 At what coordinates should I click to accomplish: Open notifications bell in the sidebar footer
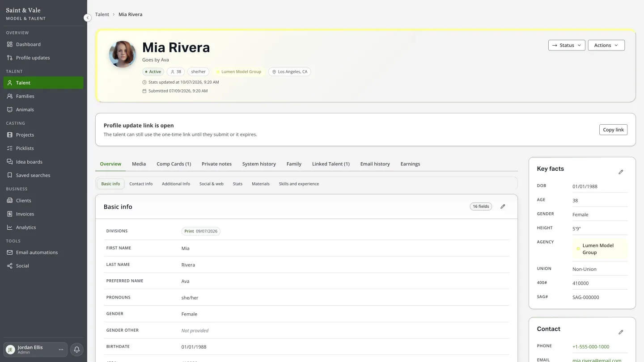coord(76,349)
